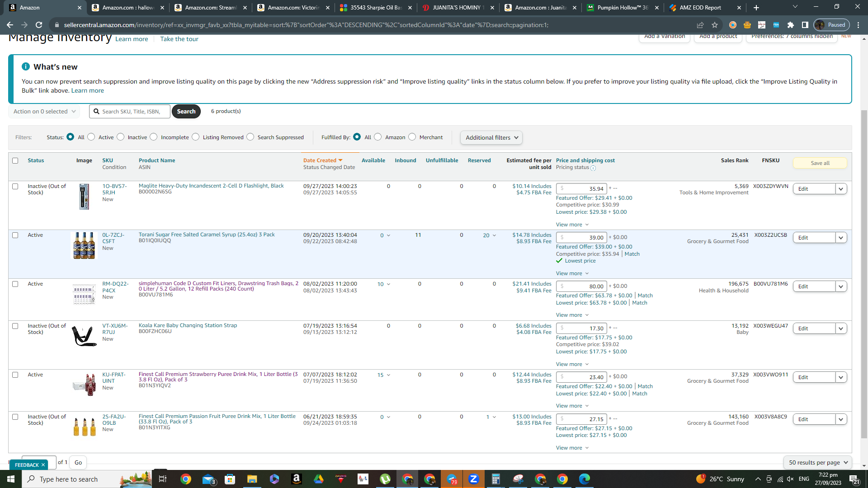Set Fulfilled By to Amazon
868x488 pixels.
[378, 137]
